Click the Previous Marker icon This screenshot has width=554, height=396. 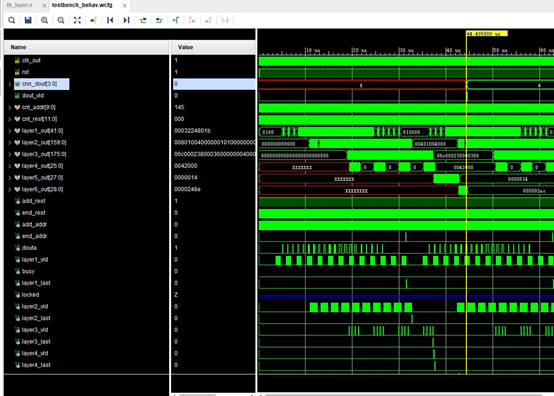tap(192, 20)
